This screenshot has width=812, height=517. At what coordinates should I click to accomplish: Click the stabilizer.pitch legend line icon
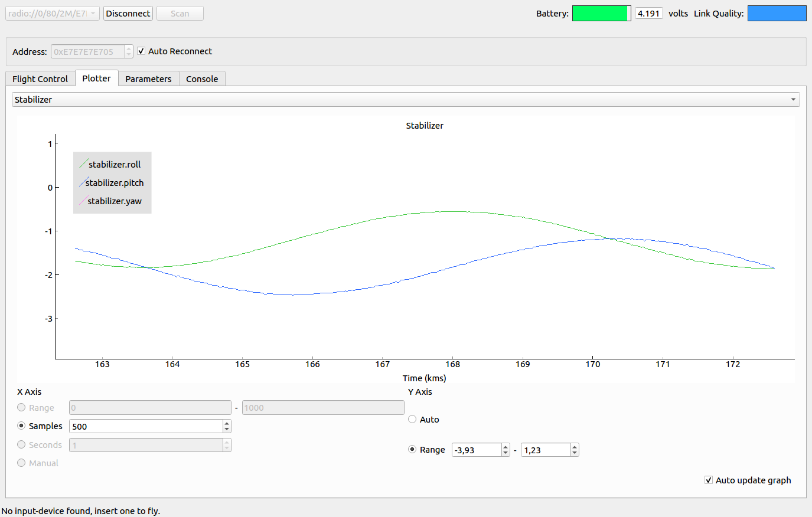point(83,182)
